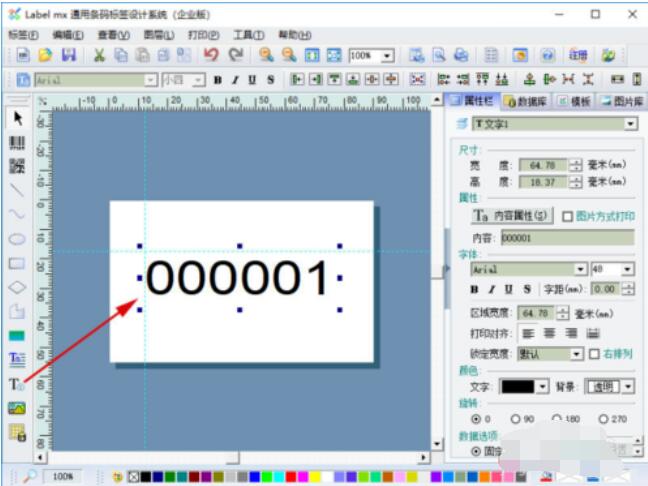This screenshot has width=648, height=486.
Task: Redo the last action
Action: [x=236, y=55]
